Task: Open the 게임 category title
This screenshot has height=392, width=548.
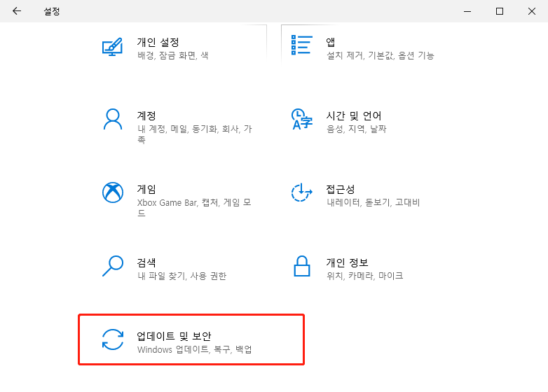Action: pyautogui.click(x=146, y=189)
